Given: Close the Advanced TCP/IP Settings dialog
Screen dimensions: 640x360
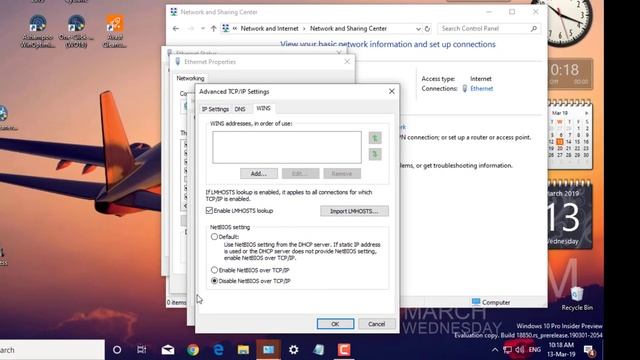Looking at the screenshot, I should click(x=391, y=91).
